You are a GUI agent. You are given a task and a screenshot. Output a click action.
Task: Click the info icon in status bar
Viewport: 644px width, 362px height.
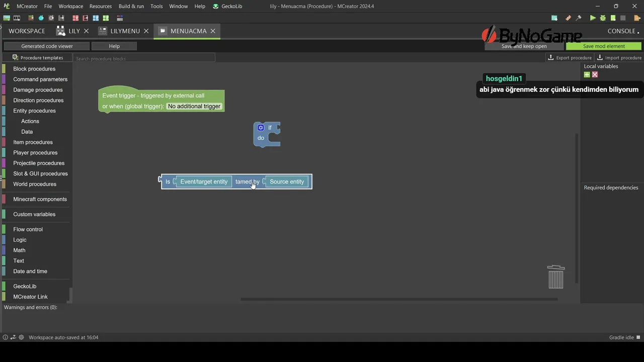(x=6, y=337)
